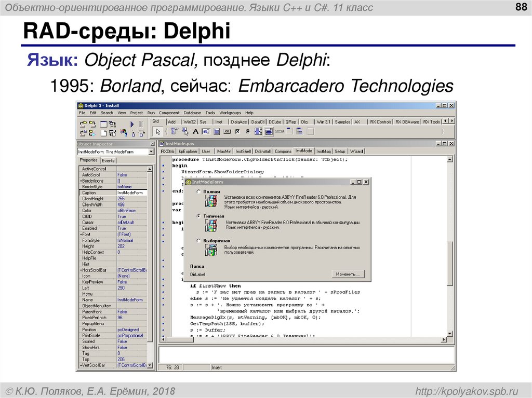Screen dimensions: 532x398
Task: Select the Выборочная installation radio button
Action: click(198, 241)
